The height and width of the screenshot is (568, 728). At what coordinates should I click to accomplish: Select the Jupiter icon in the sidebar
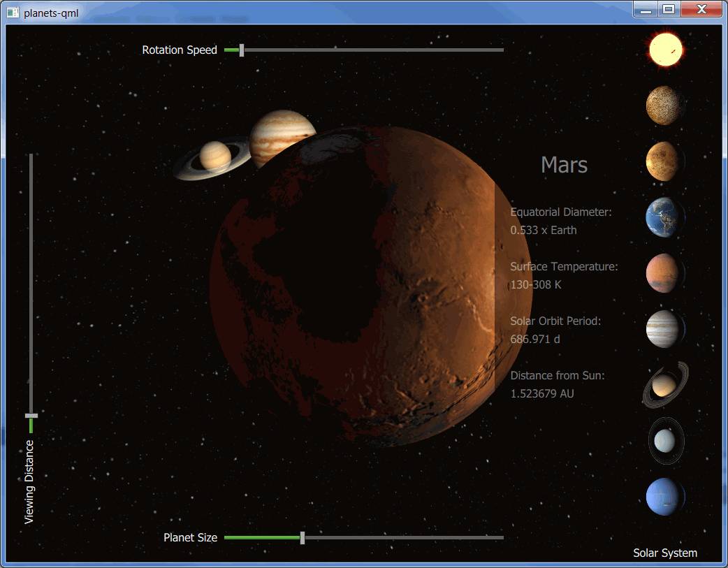664,328
